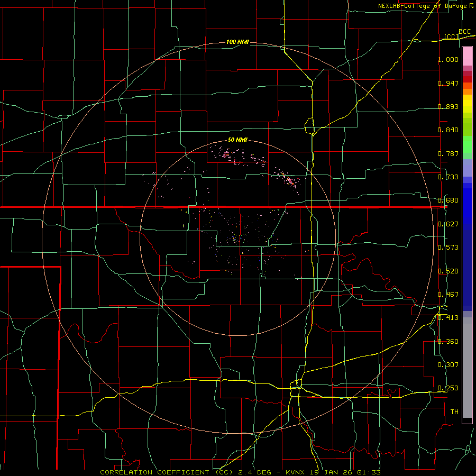Click the Correlation Coefficient KVNX caption text
Image resolution: width=476 pixels, height=476 pixels.
click(x=240, y=472)
